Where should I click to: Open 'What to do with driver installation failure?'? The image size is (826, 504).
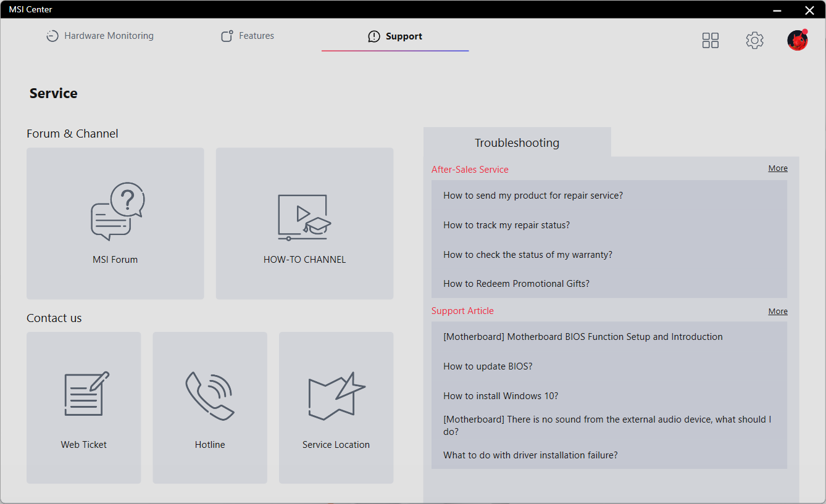pos(530,455)
